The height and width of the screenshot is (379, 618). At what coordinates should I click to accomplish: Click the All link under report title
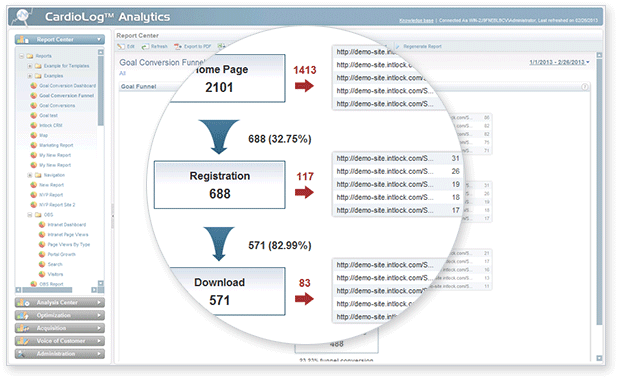(123, 73)
